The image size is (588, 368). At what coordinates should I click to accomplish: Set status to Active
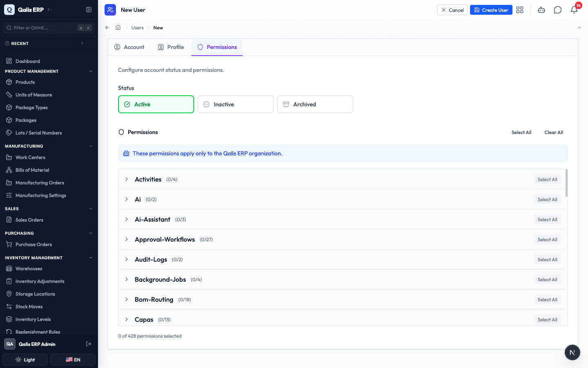(156, 104)
